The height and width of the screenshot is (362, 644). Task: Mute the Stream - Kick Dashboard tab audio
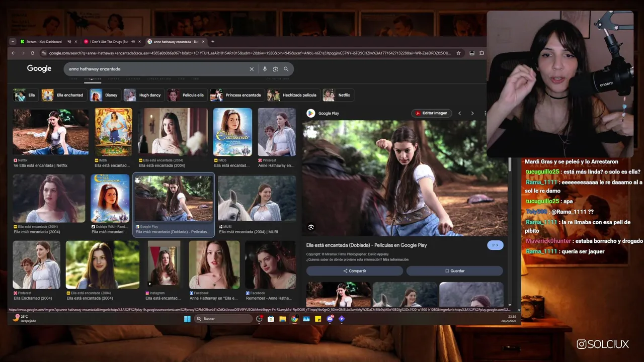pos(69,42)
